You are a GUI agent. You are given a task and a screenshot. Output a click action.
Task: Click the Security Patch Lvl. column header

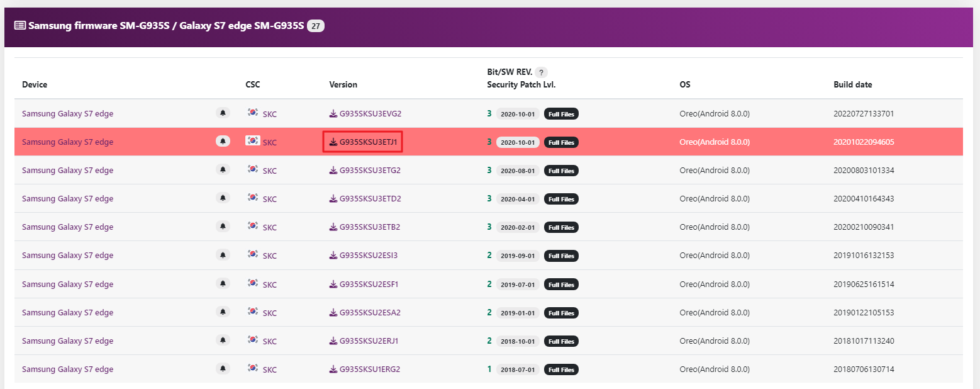(x=521, y=84)
